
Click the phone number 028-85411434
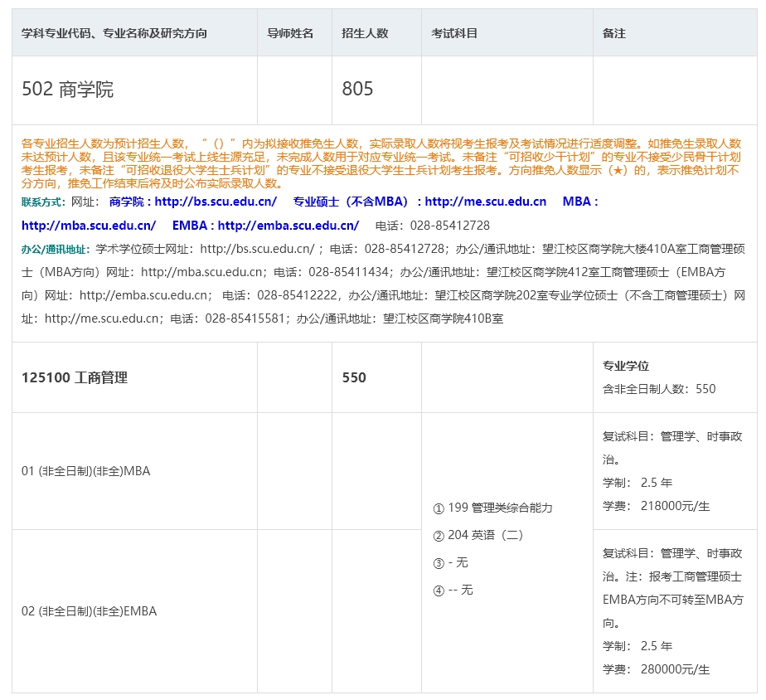pos(348,272)
